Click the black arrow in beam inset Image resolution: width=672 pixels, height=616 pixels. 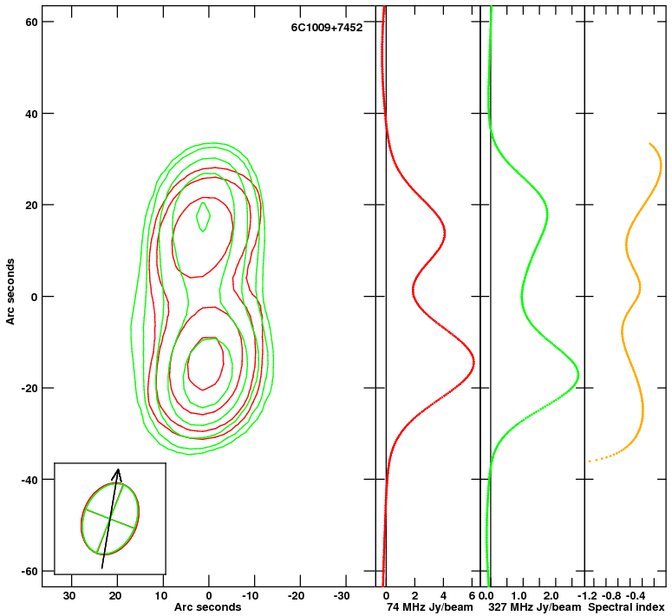point(111,518)
